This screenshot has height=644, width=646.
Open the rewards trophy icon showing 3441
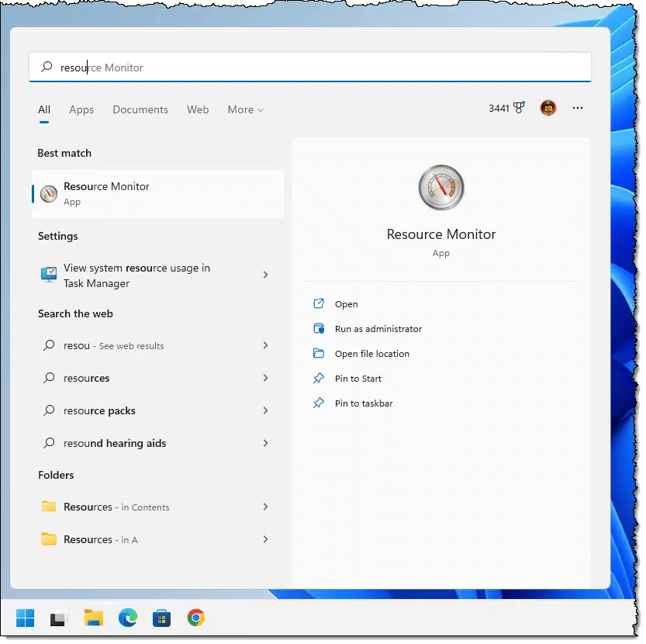click(x=519, y=107)
